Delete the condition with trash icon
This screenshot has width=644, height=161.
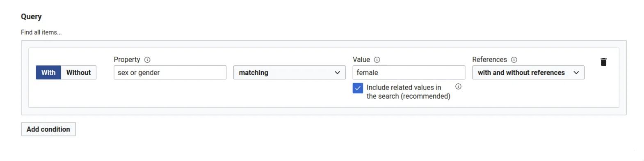tap(603, 62)
